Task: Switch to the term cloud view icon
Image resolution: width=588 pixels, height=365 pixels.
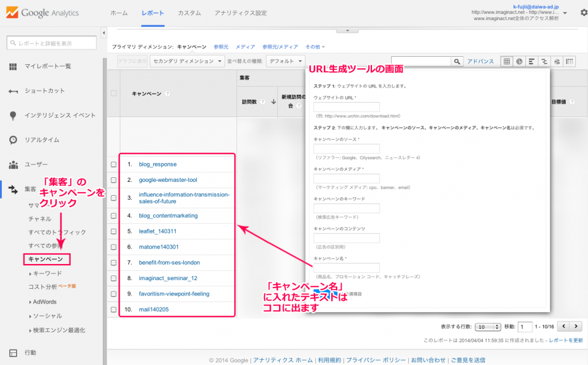Action: click(557, 61)
